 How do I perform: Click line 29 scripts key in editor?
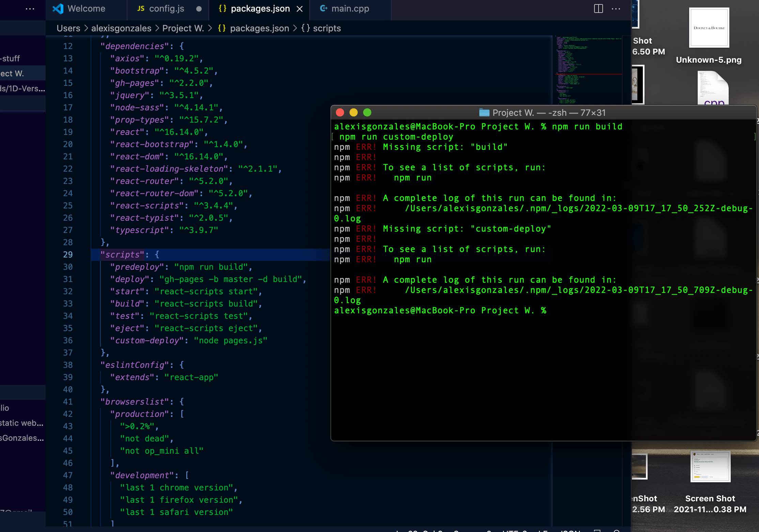click(x=122, y=255)
